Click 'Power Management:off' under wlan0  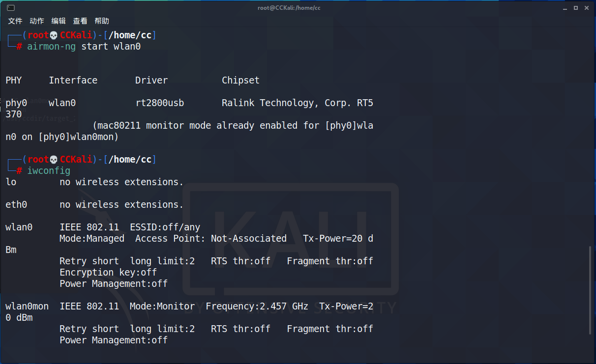(114, 283)
